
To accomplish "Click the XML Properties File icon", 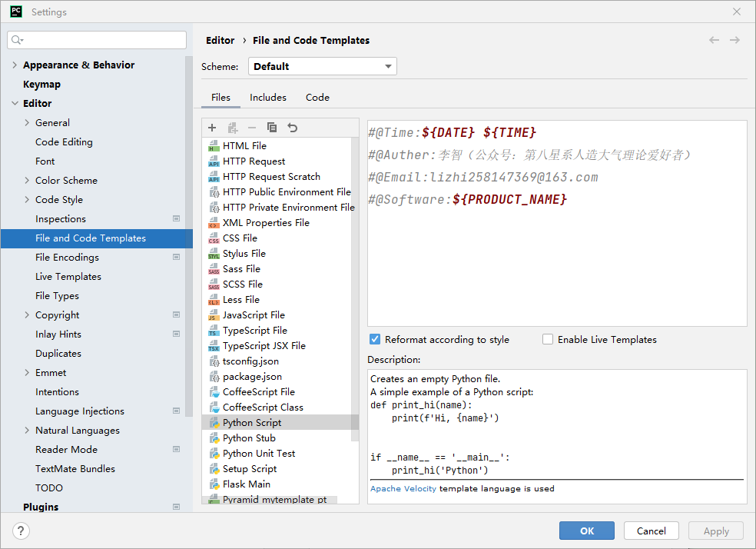I will click(214, 223).
